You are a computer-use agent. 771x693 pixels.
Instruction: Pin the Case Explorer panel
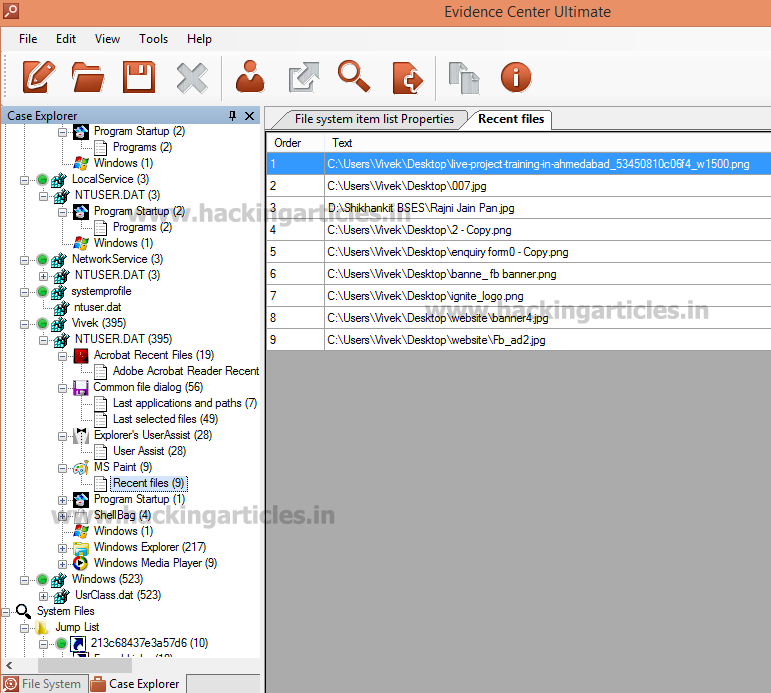[x=233, y=116]
